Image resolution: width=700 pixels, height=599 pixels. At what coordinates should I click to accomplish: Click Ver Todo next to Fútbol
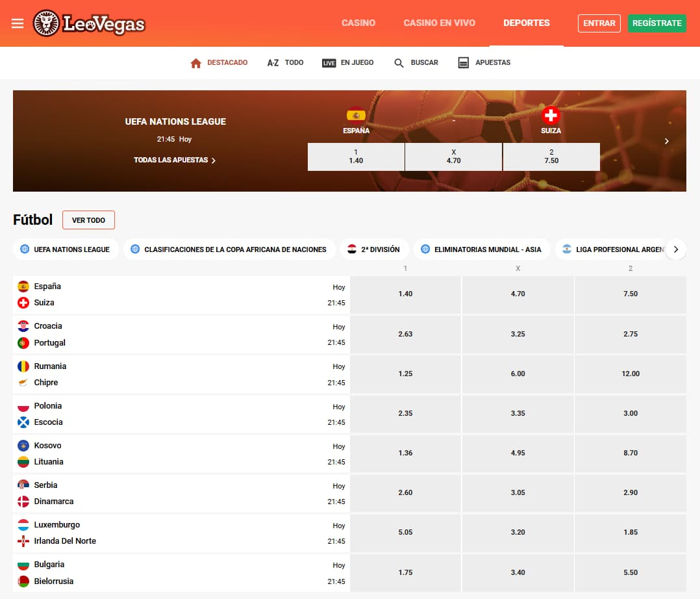(x=88, y=220)
